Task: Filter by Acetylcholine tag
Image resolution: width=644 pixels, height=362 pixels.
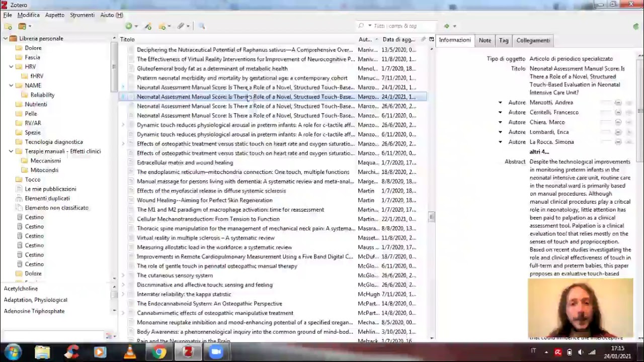Action: pyautogui.click(x=21, y=289)
